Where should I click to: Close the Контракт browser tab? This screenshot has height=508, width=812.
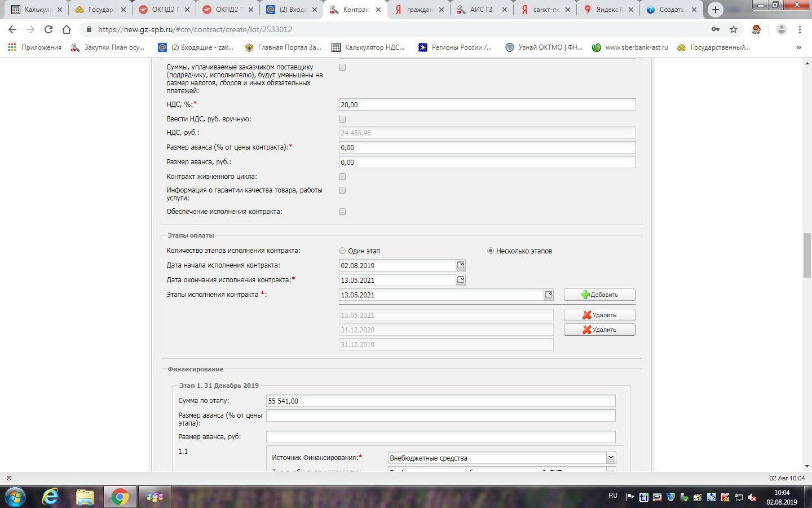[x=378, y=10]
